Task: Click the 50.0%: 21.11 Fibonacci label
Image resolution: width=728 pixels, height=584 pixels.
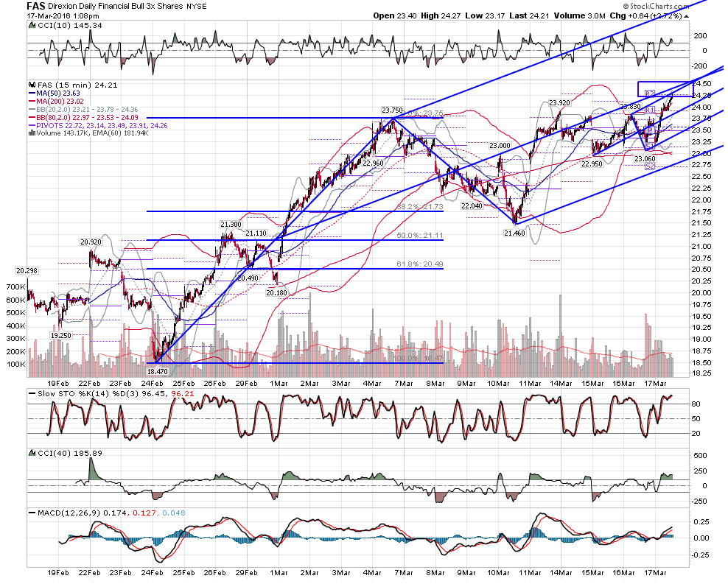Action: [x=420, y=236]
